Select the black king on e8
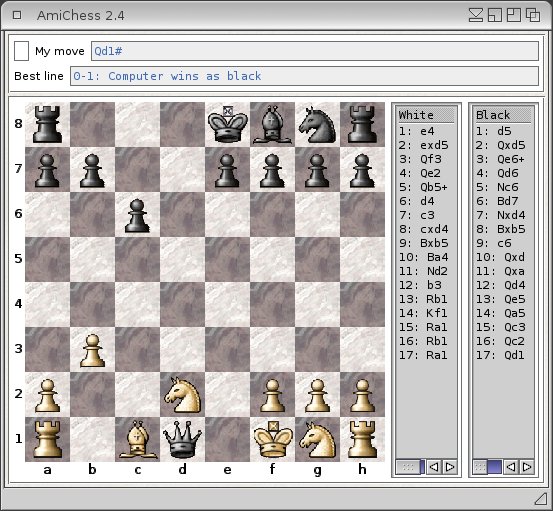This screenshot has width=553, height=511. tap(227, 124)
